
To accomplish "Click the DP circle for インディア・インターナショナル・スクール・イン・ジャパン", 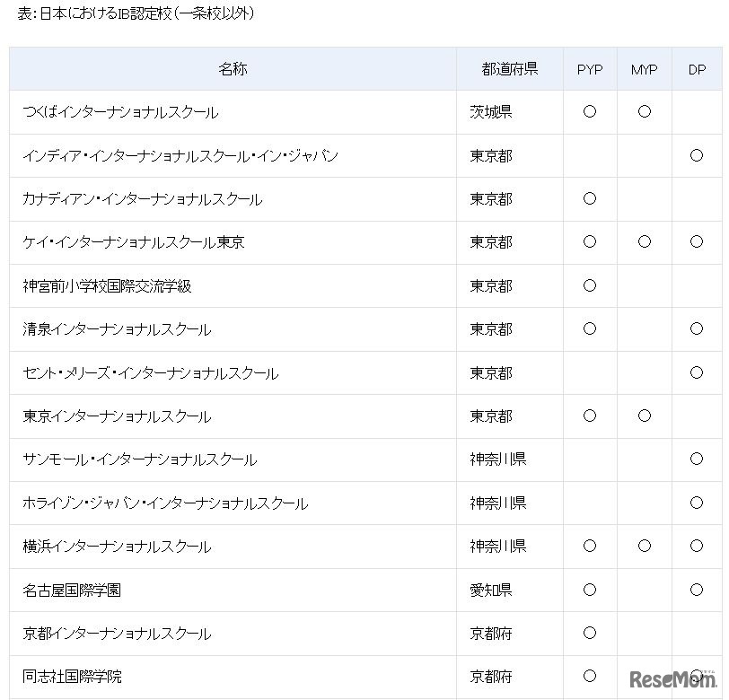I will coord(697,155).
